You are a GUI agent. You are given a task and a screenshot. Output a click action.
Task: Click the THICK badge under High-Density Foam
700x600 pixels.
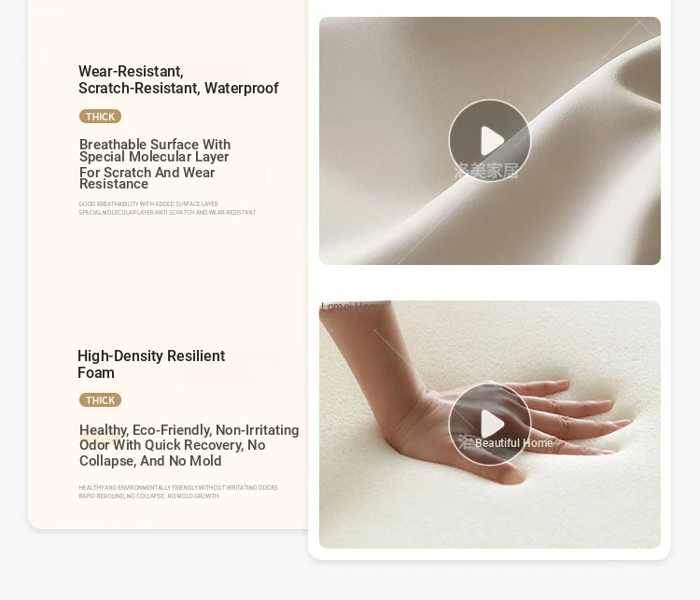pyautogui.click(x=101, y=400)
